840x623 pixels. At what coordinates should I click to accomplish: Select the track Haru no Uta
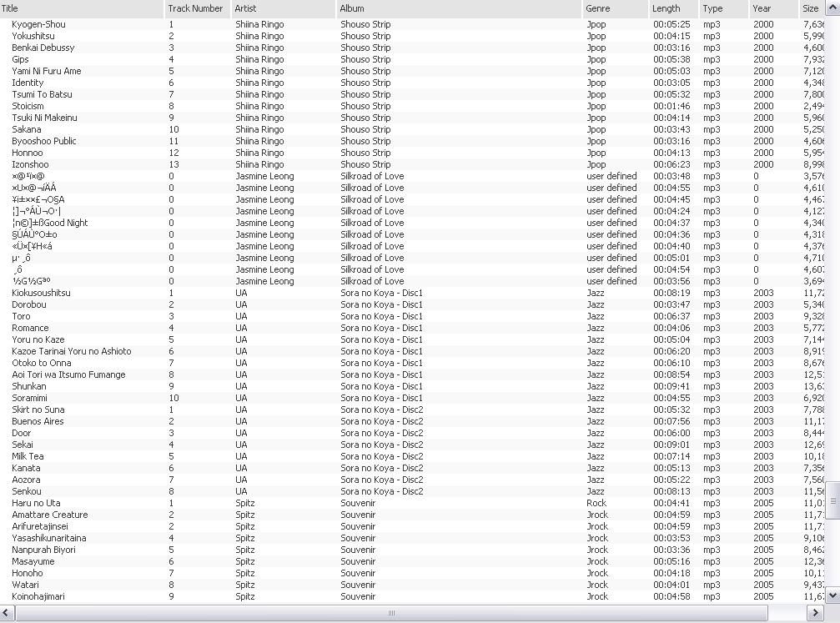pos(36,503)
